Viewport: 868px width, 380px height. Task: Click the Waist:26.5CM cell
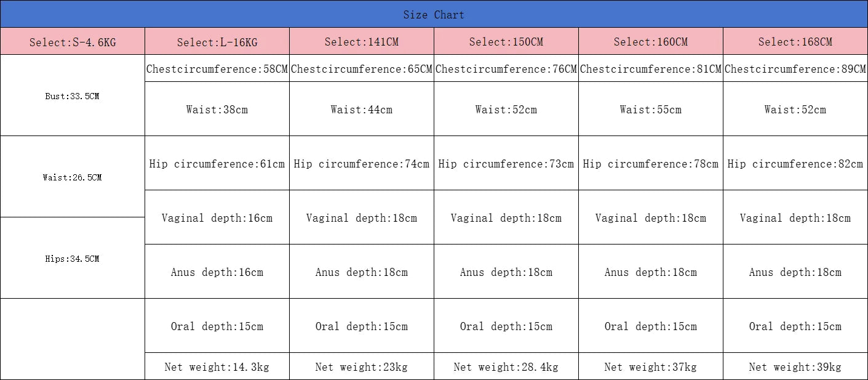tap(73, 177)
